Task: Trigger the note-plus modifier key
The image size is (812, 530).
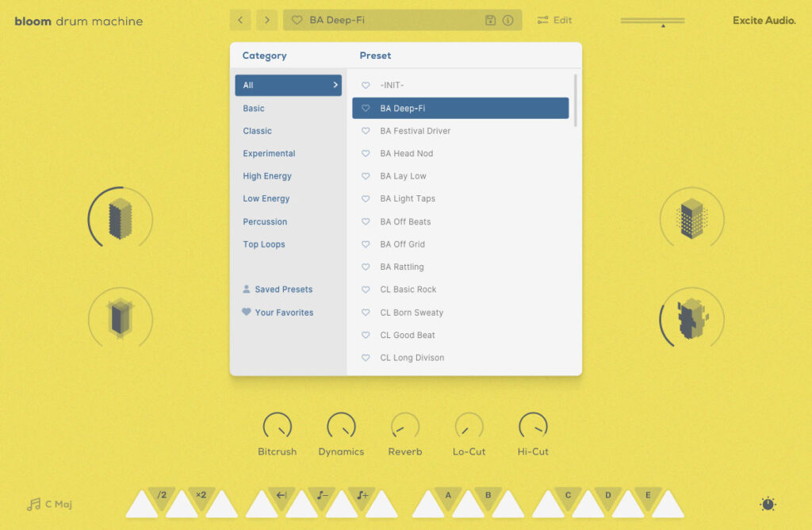Action: point(362,497)
